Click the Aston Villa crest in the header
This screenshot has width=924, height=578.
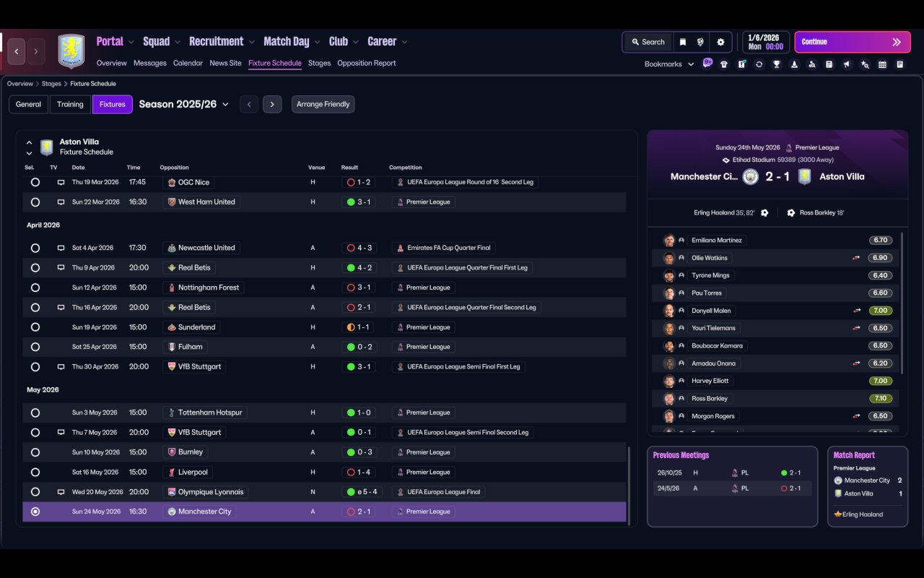click(x=71, y=51)
